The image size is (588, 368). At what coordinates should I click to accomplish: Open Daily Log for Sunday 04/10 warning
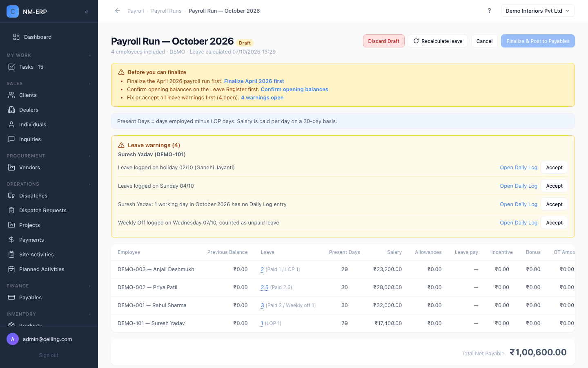[x=519, y=186]
